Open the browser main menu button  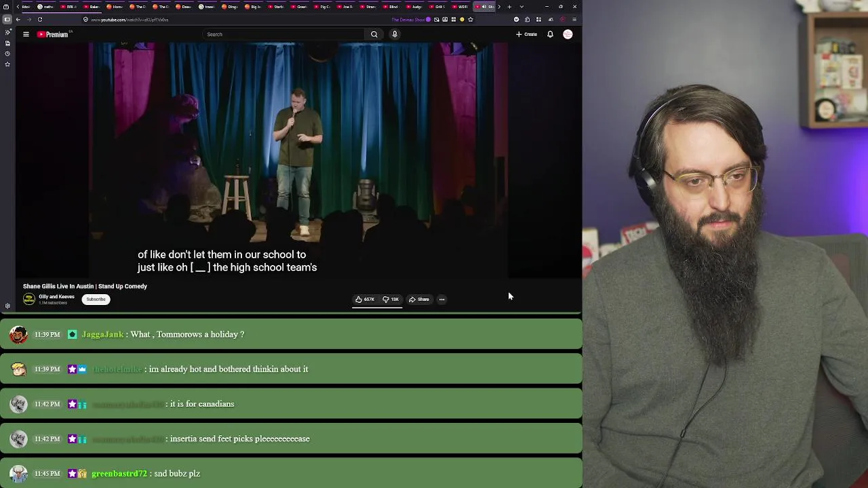click(574, 20)
